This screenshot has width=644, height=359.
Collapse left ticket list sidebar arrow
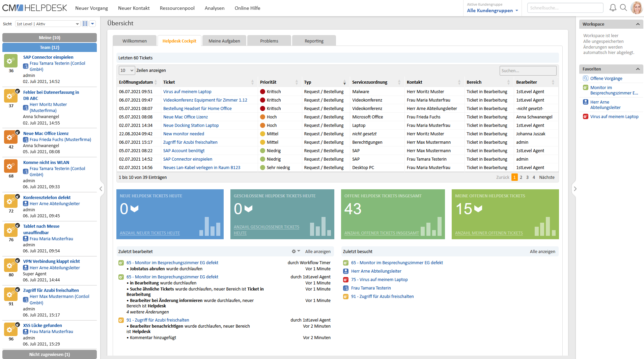click(101, 189)
